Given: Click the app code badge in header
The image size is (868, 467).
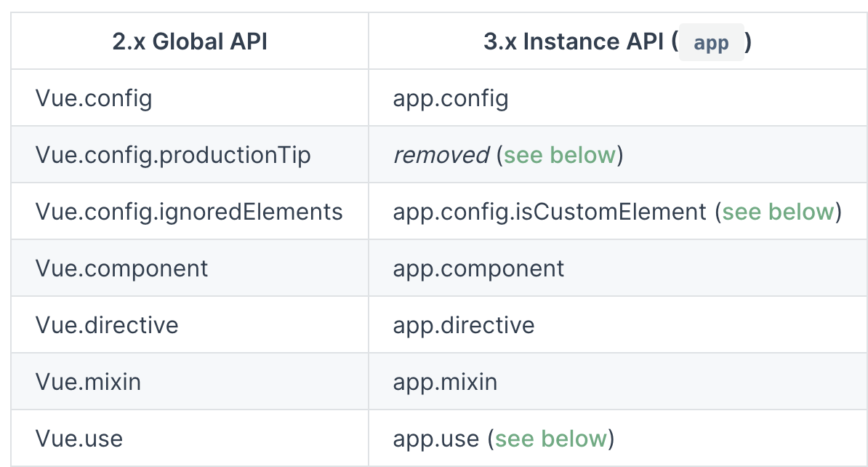Looking at the screenshot, I should coord(712,43).
